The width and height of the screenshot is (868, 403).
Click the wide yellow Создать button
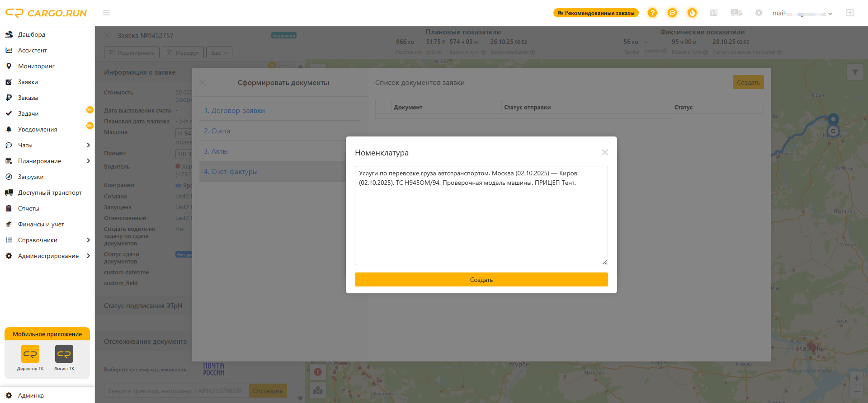coord(481,280)
